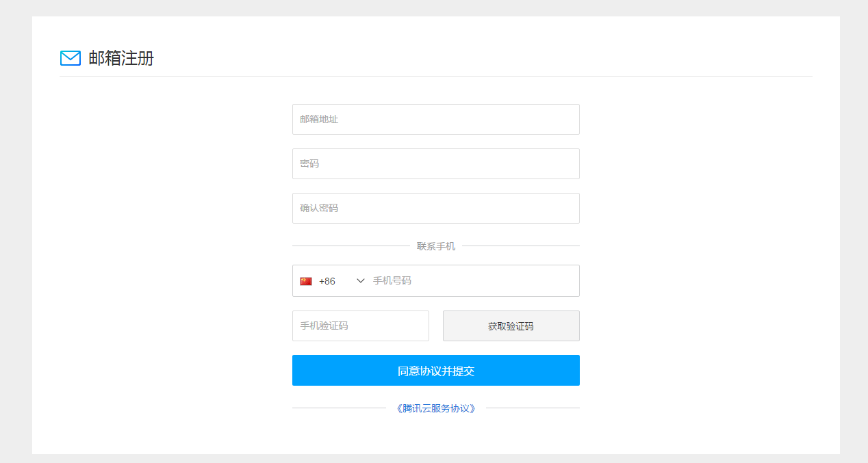Screen dimensions: 868x463
Task: Expand the country code chevron arrow
Action: point(361,281)
